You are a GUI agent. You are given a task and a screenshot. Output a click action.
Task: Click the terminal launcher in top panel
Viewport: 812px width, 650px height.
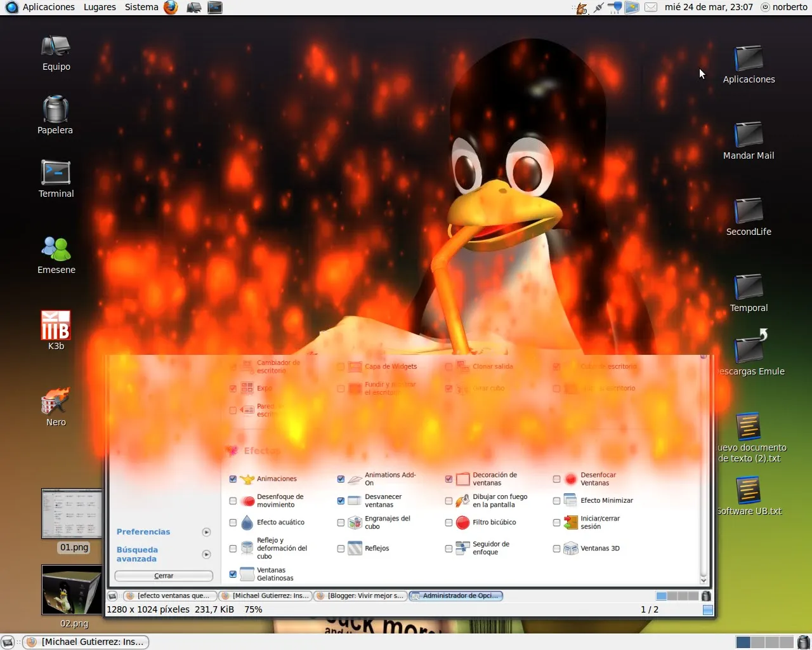click(x=215, y=8)
